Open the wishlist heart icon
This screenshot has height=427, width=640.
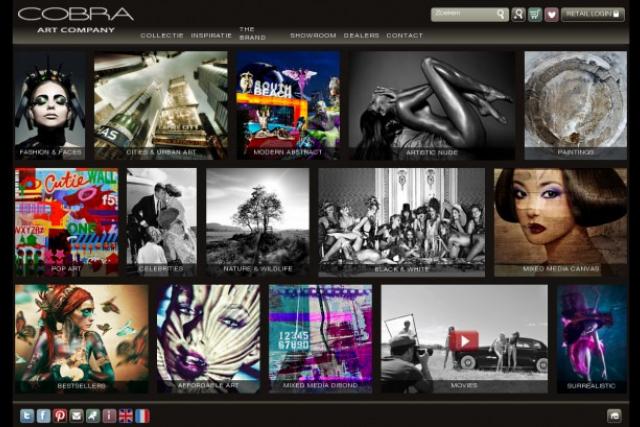click(x=551, y=15)
